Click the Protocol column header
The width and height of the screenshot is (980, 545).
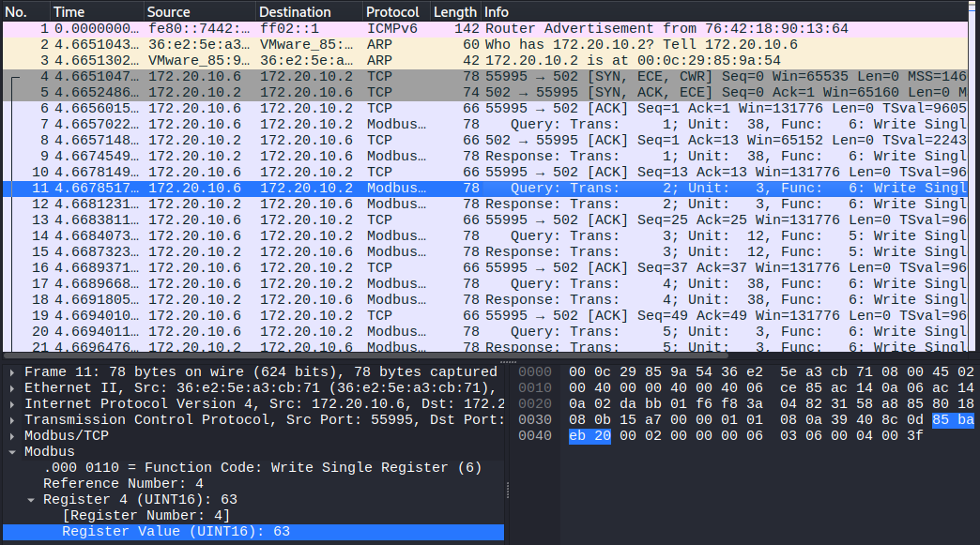tap(395, 12)
